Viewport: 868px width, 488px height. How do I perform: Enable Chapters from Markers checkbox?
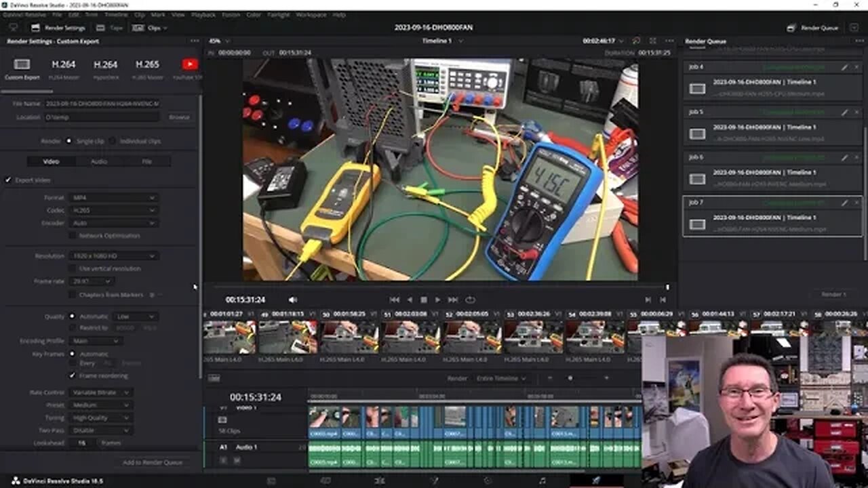tap(73, 295)
